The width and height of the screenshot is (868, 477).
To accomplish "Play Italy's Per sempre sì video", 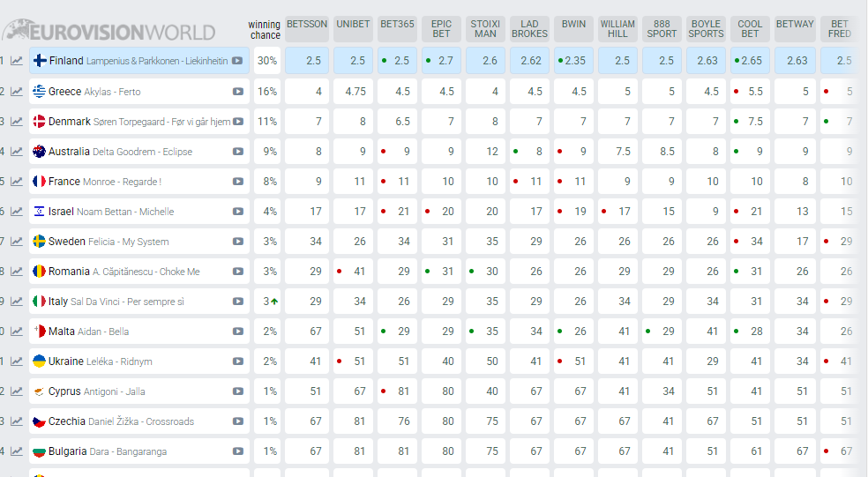I will tap(238, 301).
